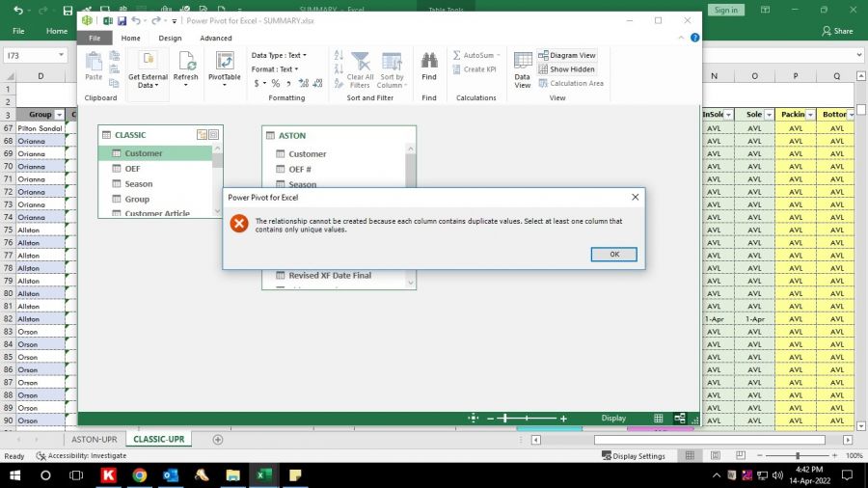The image size is (868, 488).
Task: Switch to the Design tab
Action: (170, 39)
